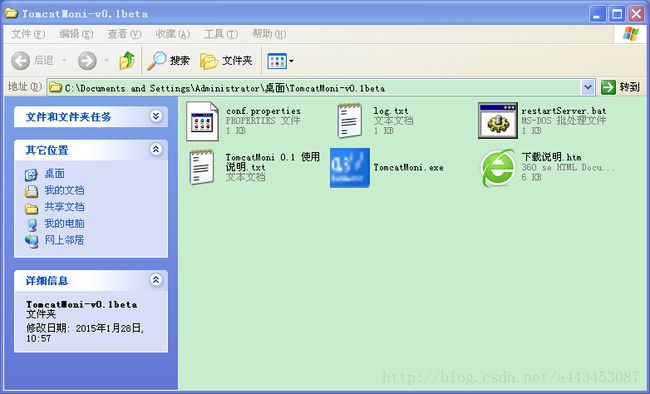The height and width of the screenshot is (394, 650).
Task: Open the Tools (工具) menu
Action: (x=221, y=34)
